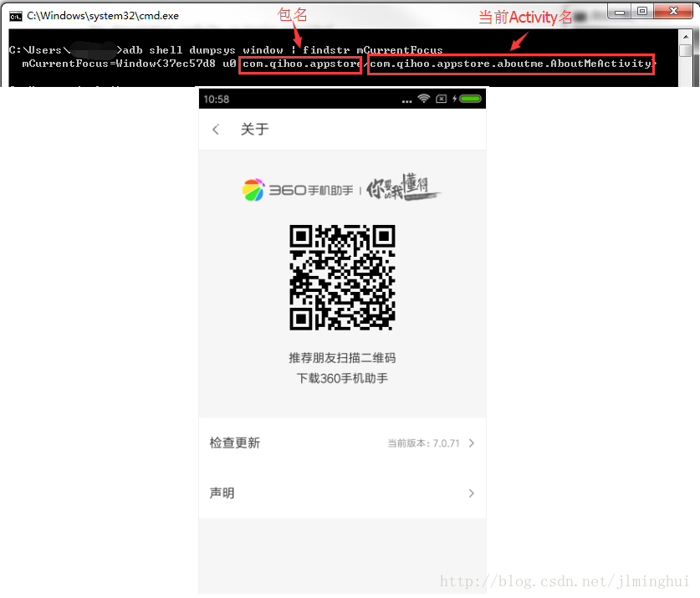Viewport: 700px width, 598px height.
Task: Minimize the cmd.exe window
Action: tap(620, 12)
